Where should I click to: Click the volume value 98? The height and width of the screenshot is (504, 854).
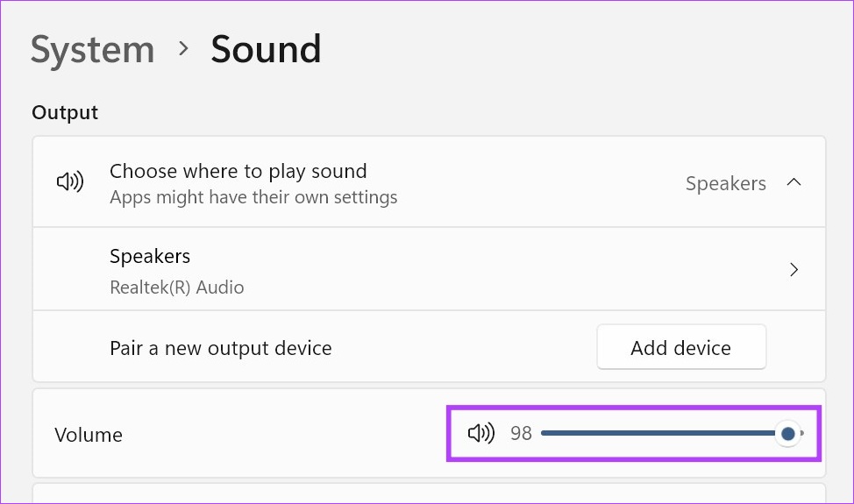click(x=521, y=434)
